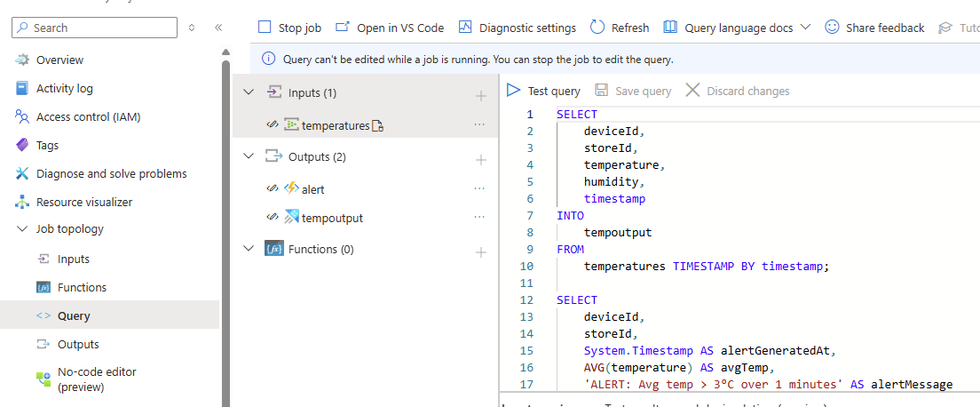980x407 pixels.
Task: Select Functions under Job topology
Action: (82, 287)
